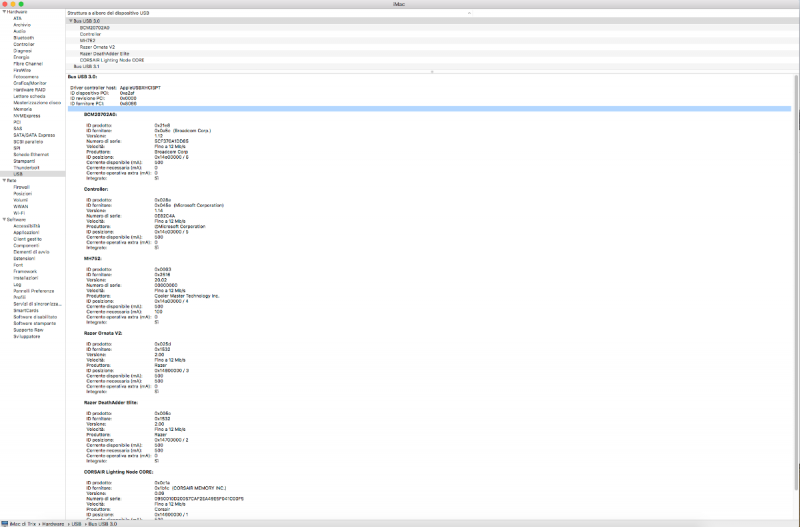Open Diagnosi in the sidebar
The height and width of the screenshot is (527, 800).
tap(22, 51)
